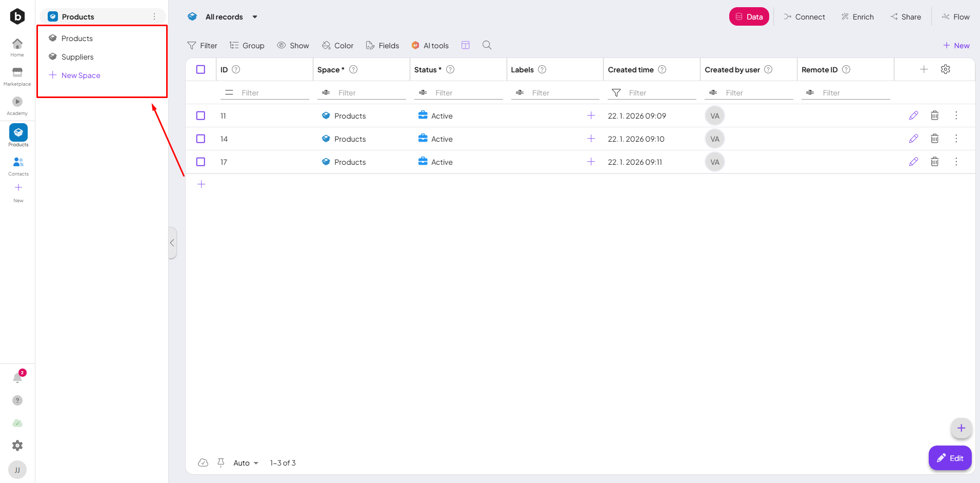Click the layout columns icon in toolbar
980x483 pixels.
tap(465, 45)
